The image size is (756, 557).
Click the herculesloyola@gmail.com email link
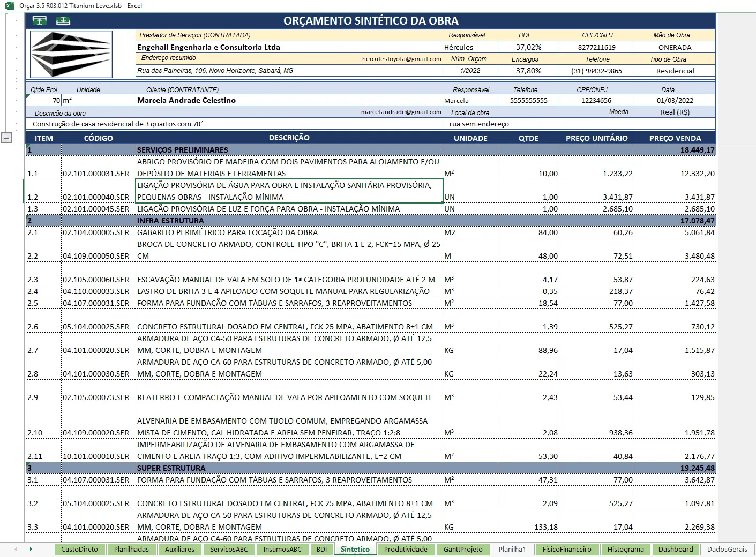tap(401, 59)
